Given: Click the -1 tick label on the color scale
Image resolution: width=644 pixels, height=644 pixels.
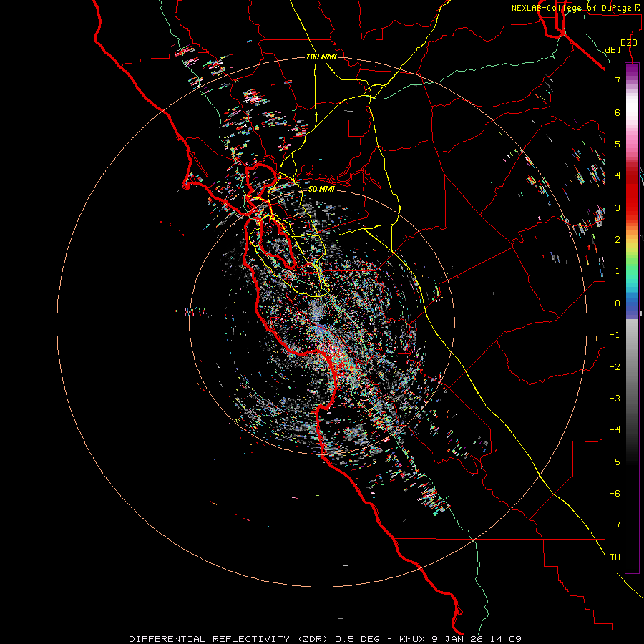Looking at the screenshot, I should pyautogui.click(x=615, y=335).
